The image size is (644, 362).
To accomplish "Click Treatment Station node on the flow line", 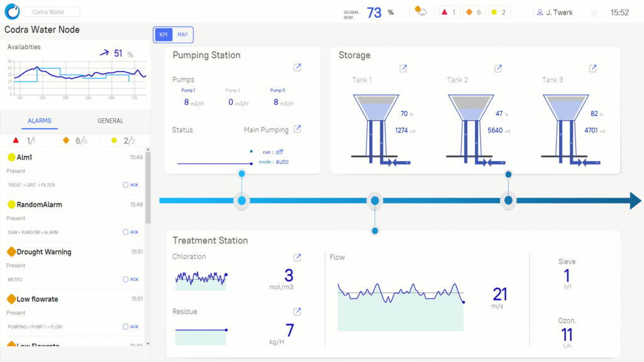I will coord(375,201).
